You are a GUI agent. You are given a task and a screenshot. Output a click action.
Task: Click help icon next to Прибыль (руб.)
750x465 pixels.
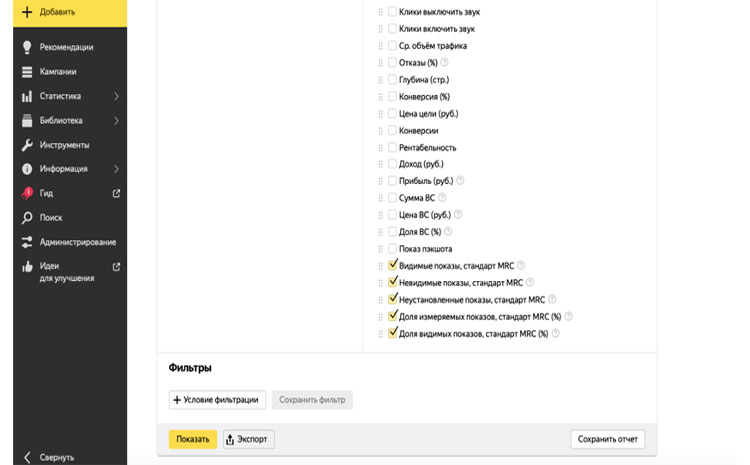[461, 181]
